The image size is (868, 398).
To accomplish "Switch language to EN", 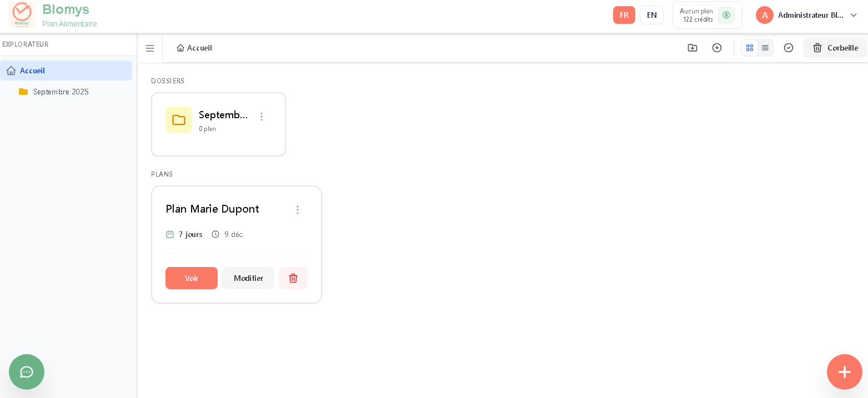I will [651, 15].
